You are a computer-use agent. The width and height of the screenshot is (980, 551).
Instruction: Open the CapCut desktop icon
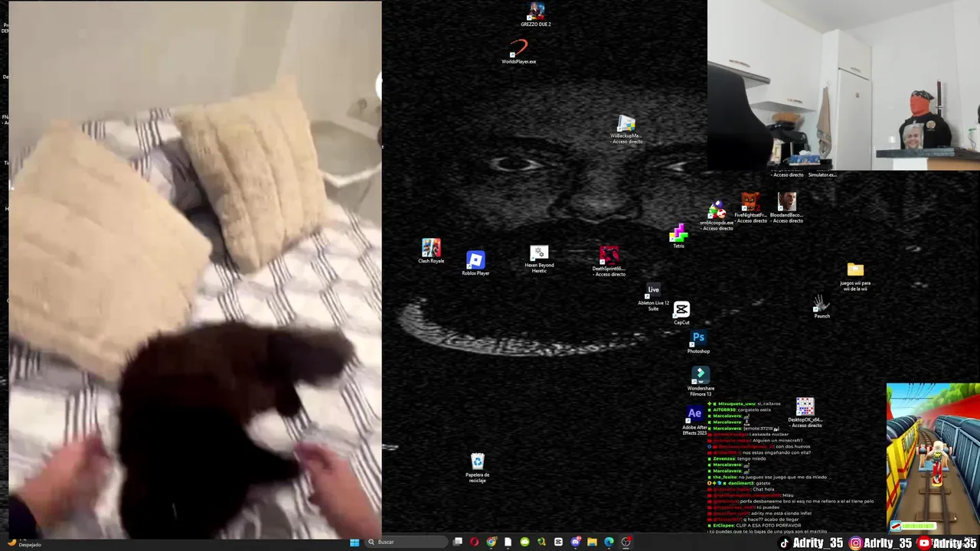681,313
